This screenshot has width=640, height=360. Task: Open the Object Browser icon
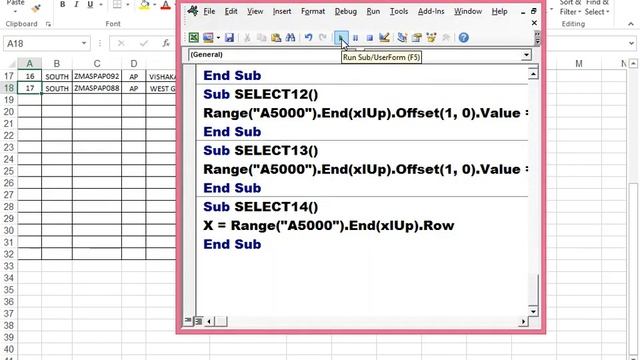[431, 38]
